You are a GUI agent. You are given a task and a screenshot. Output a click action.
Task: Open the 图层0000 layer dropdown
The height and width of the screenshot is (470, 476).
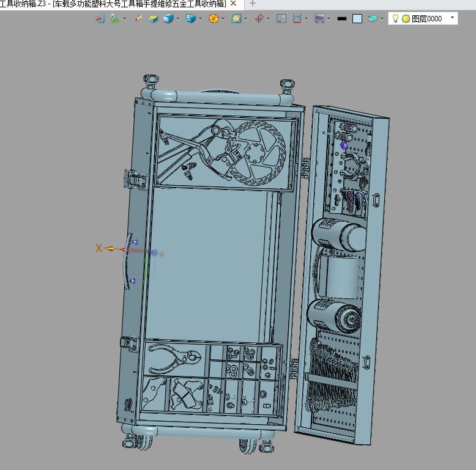point(452,18)
